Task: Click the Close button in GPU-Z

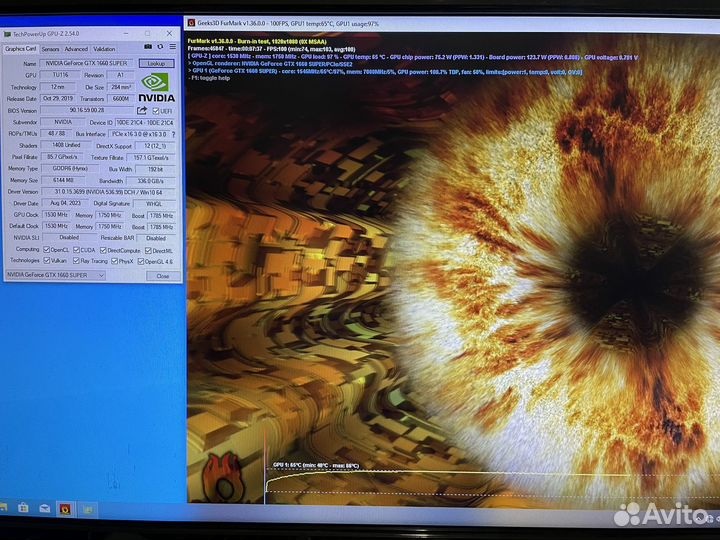Action: (x=162, y=275)
